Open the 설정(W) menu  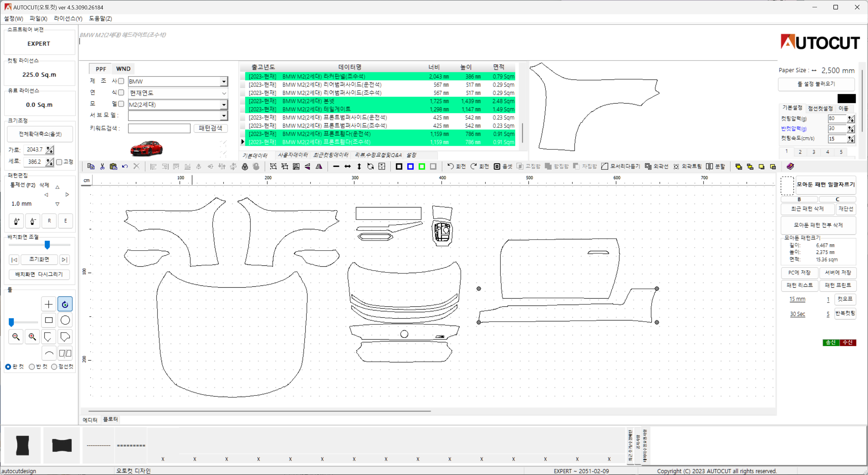[13, 19]
